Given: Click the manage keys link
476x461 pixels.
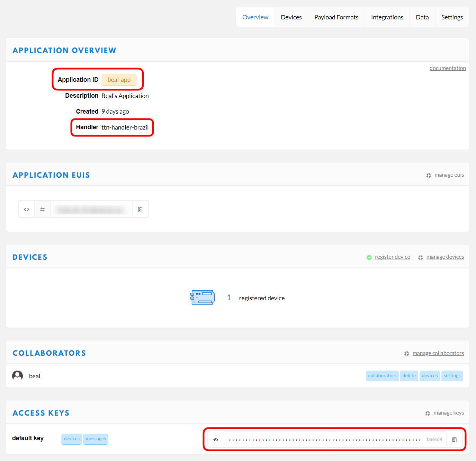Looking at the screenshot, I should 448,413.
